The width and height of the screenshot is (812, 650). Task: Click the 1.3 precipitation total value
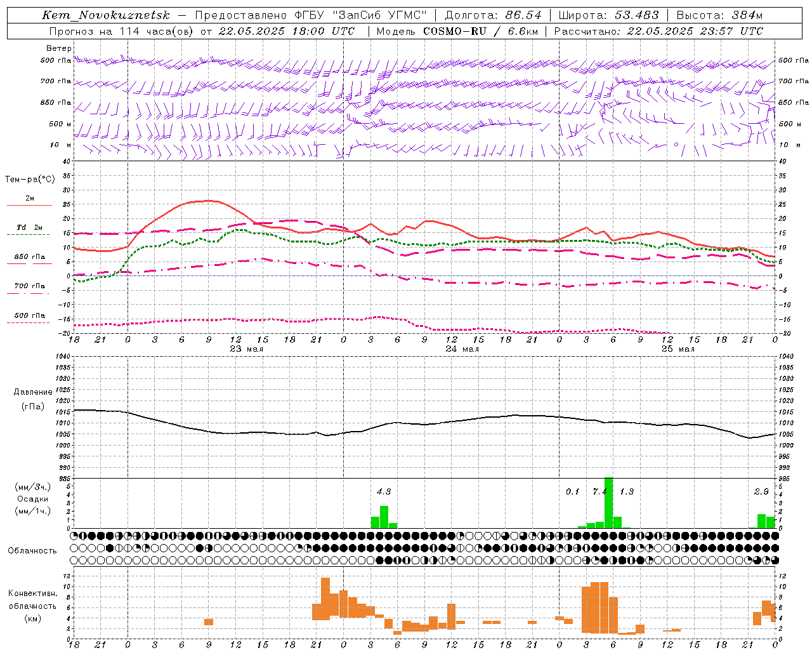pos(627,491)
